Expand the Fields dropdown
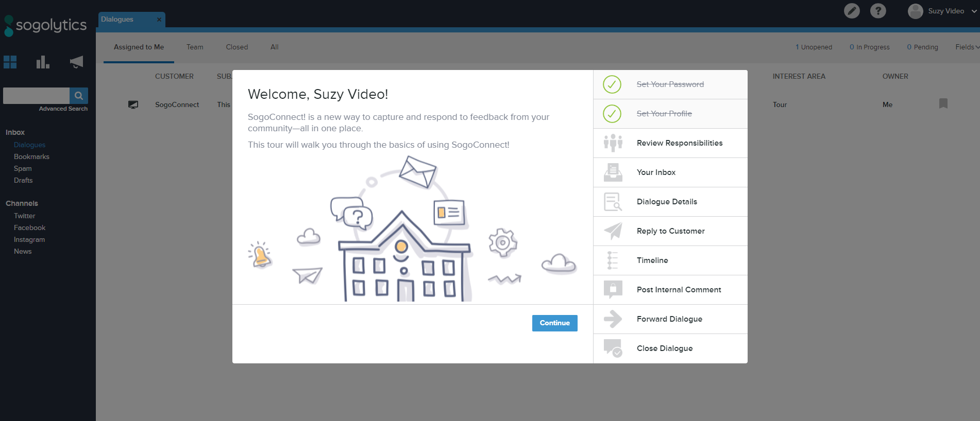This screenshot has width=980, height=421. coord(967,47)
